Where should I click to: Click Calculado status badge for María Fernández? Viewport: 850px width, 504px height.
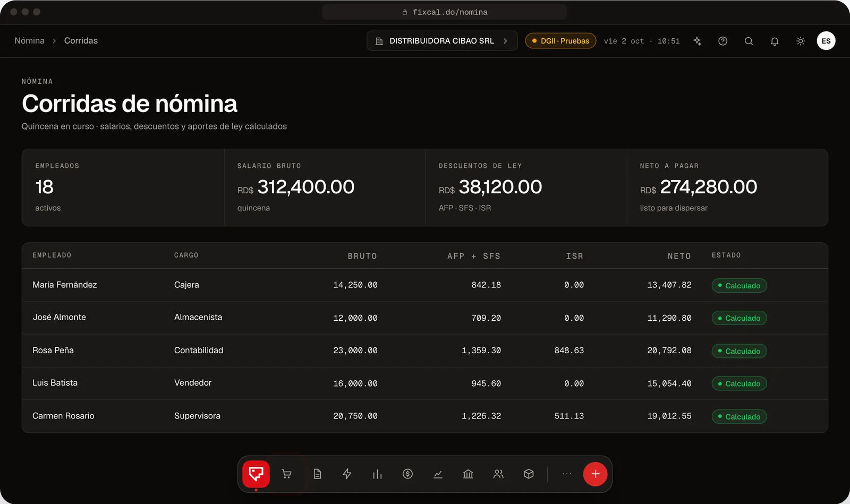pos(739,286)
